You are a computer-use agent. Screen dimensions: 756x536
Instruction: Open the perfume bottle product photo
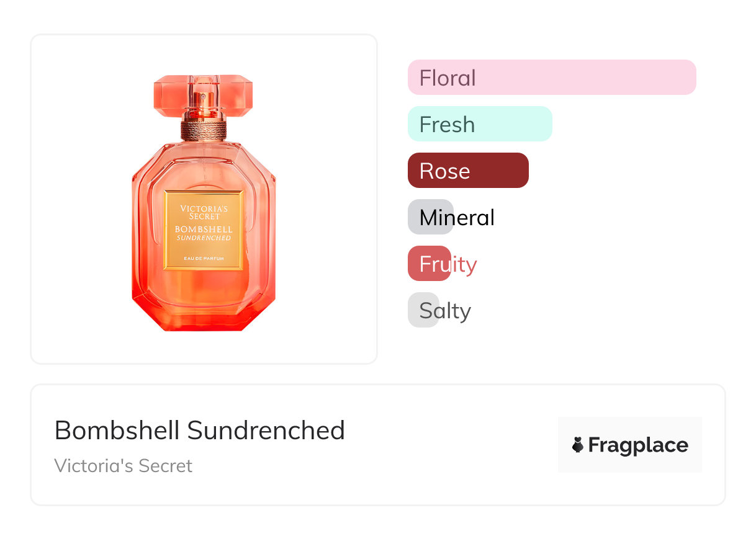[204, 199]
